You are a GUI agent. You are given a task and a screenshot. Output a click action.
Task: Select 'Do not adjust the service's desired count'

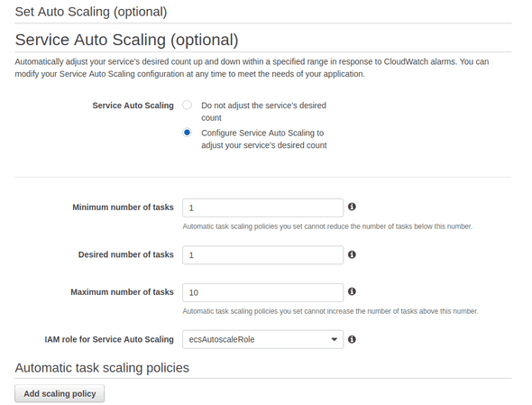(187, 105)
